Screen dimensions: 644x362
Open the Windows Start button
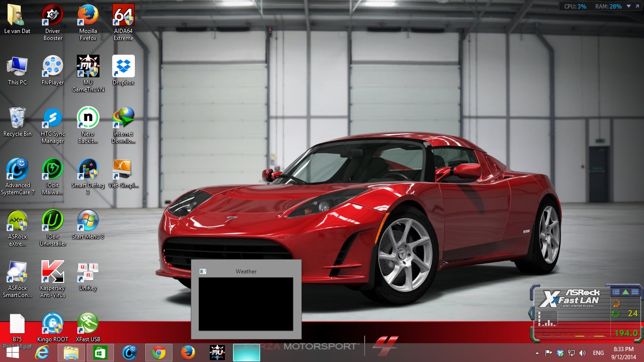click(12, 353)
